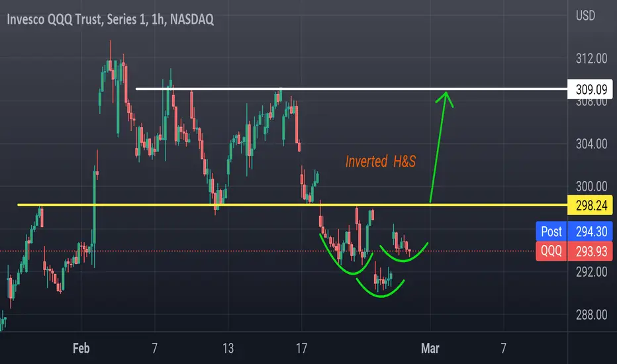Click the 300.00 price axis label
The width and height of the screenshot is (617, 364).
click(591, 186)
